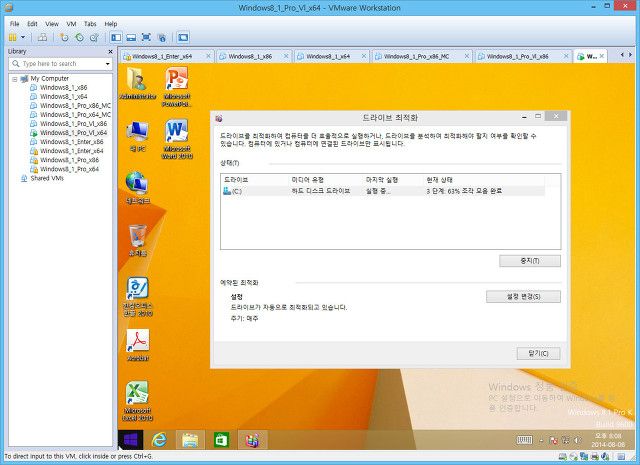Screen dimensions: 640x465
Task: Click the 닫기(C) close button
Action: 538,354
